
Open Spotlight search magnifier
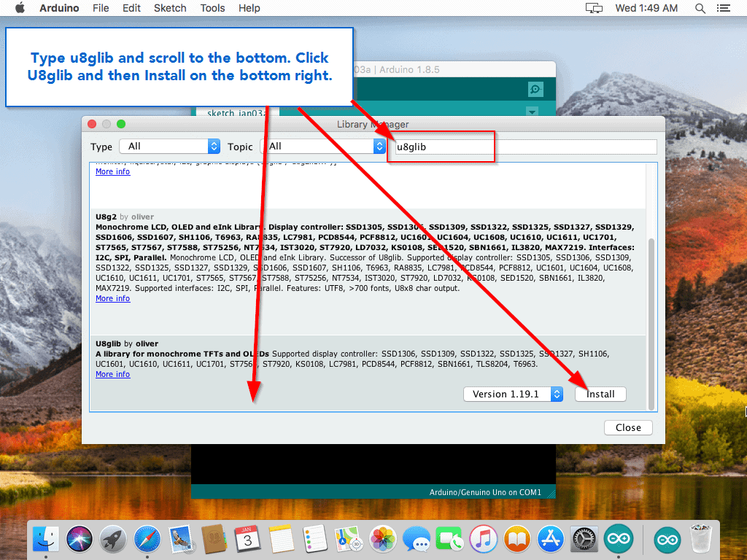tap(700, 8)
